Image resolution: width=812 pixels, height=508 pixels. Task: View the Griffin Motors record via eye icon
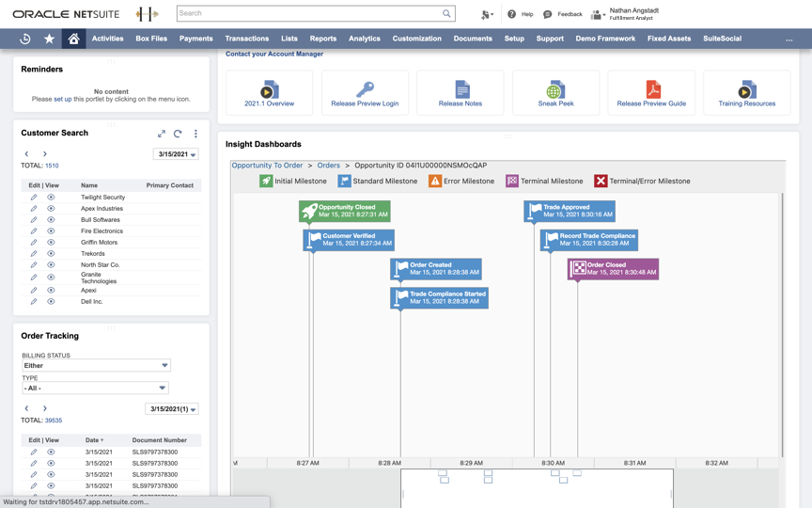[x=51, y=242]
